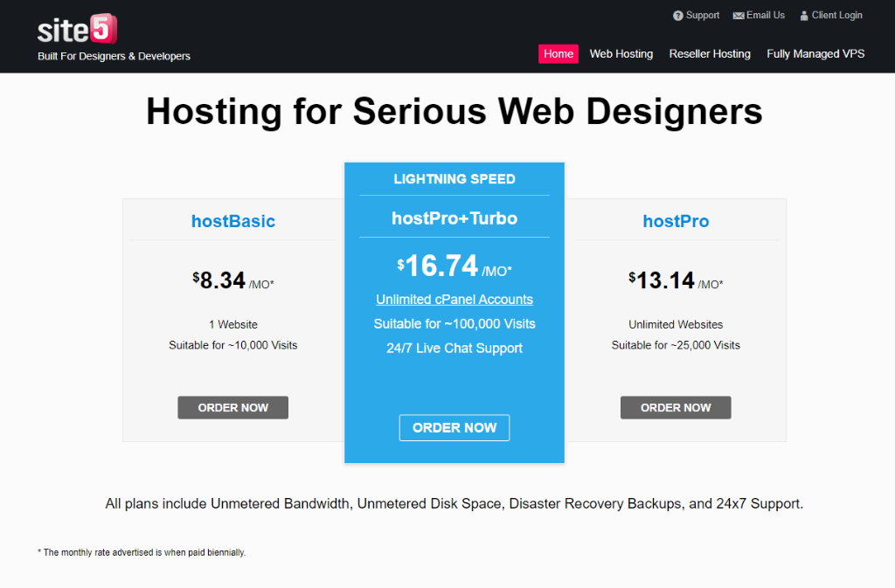Open the Web Hosting menu item
895x588 pixels.
621,53
